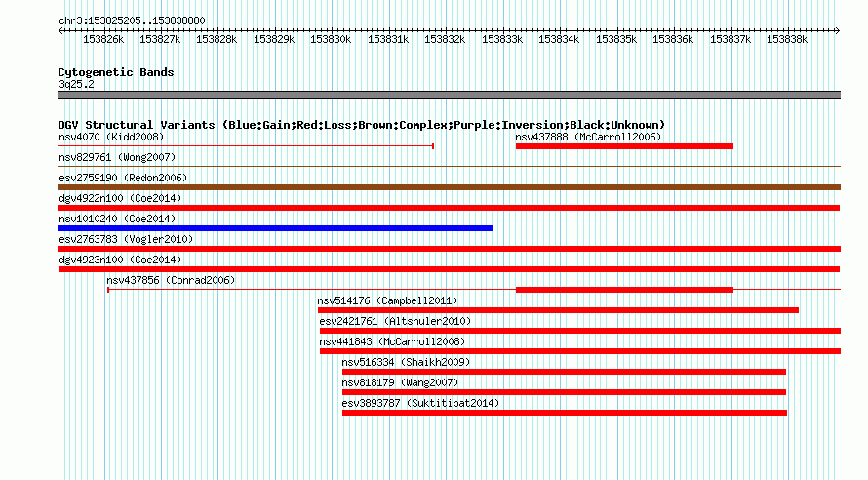The image size is (868, 480).
Task: Click the ruler's right arrowhead
Action: [x=838, y=31]
